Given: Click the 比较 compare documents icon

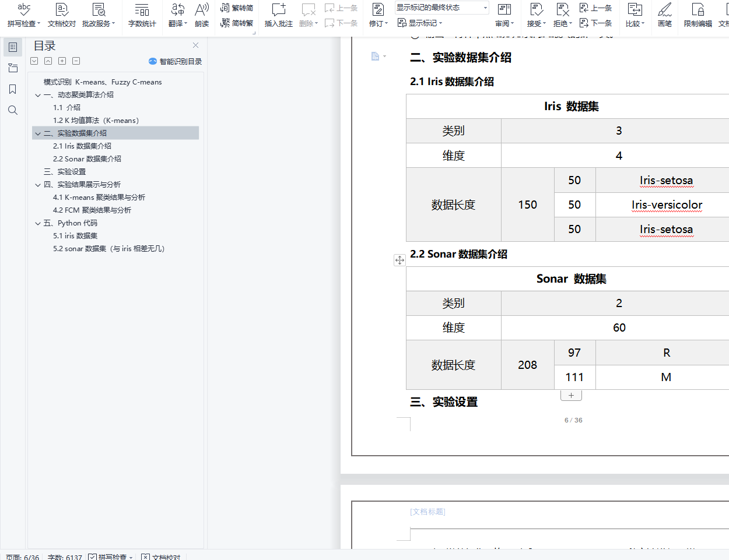Looking at the screenshot, I should (x=635, y=9).
